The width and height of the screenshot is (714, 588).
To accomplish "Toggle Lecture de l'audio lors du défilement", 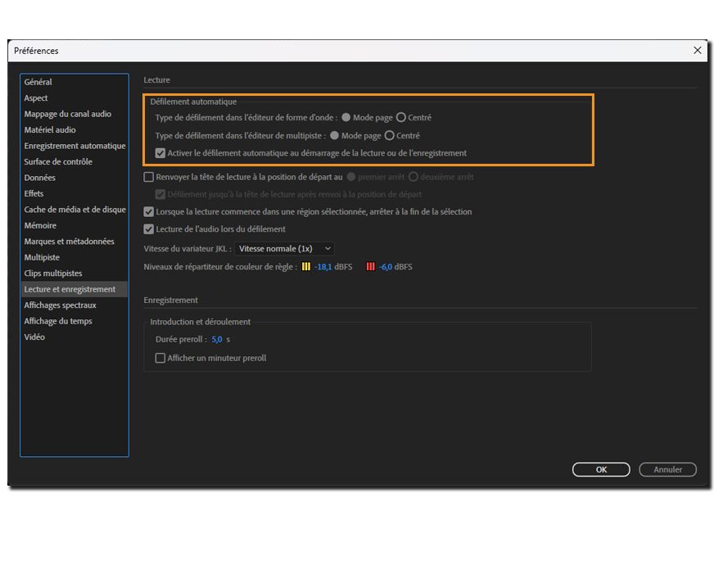I will [x=148, y=229].
